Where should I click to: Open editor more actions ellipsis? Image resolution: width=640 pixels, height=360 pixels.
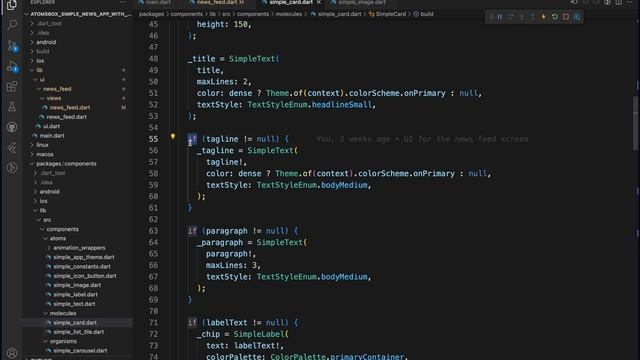(629, 2)
